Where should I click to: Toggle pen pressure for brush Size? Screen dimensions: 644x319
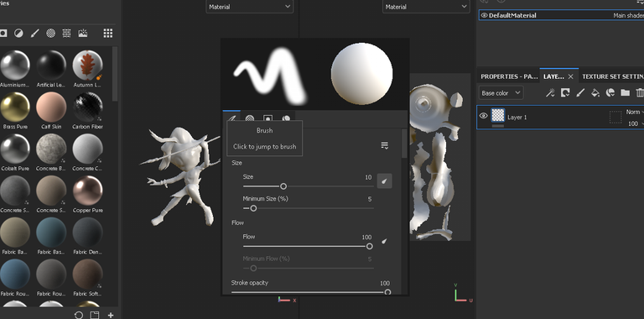pyautogui.click(x=384, y=180)
